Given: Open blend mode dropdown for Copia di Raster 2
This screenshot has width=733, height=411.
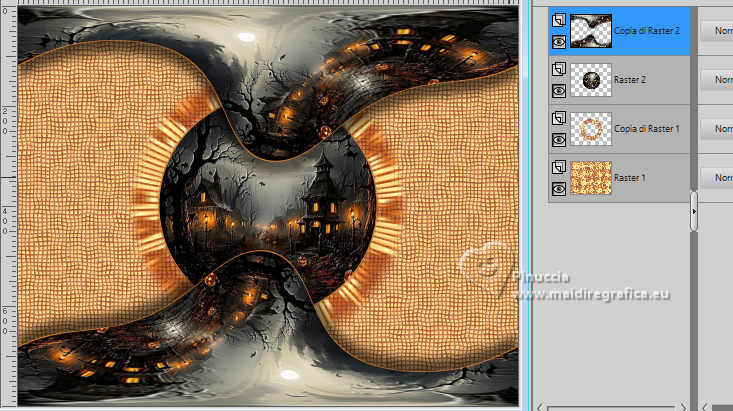Looking at the screenshot, I should point(717,31).
